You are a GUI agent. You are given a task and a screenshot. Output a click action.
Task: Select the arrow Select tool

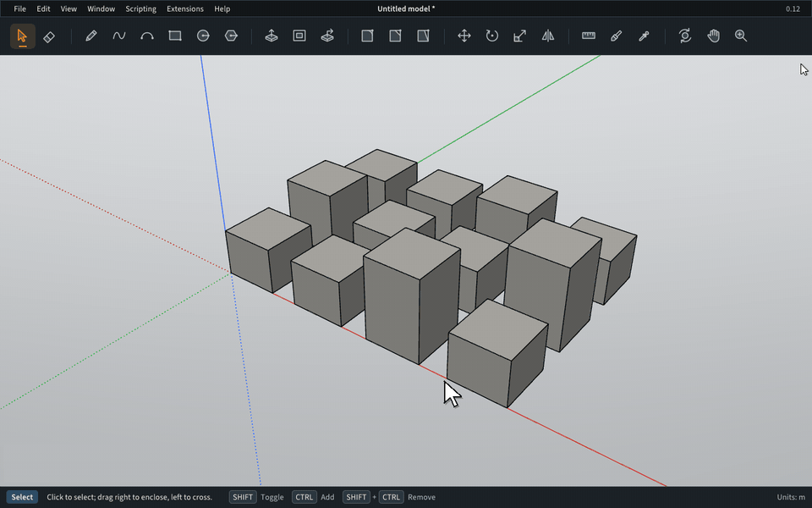click(x=22, y=36)
